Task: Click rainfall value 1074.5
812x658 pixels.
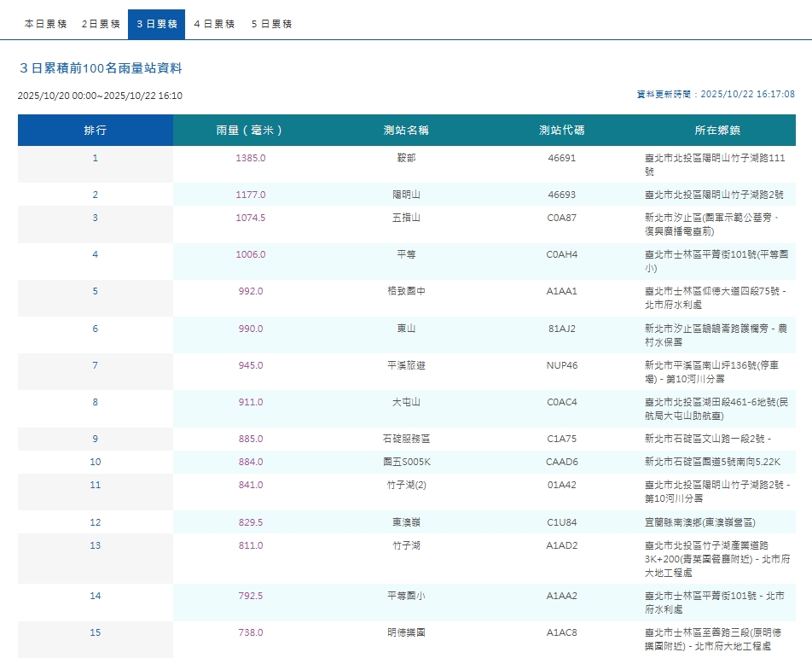Action: pyautogui.click(x=251, y=218)
